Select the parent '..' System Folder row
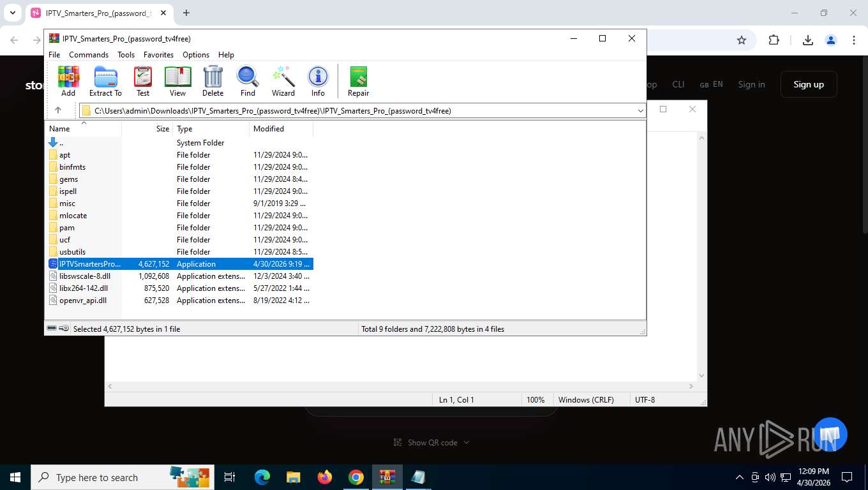 coord(180,143)
